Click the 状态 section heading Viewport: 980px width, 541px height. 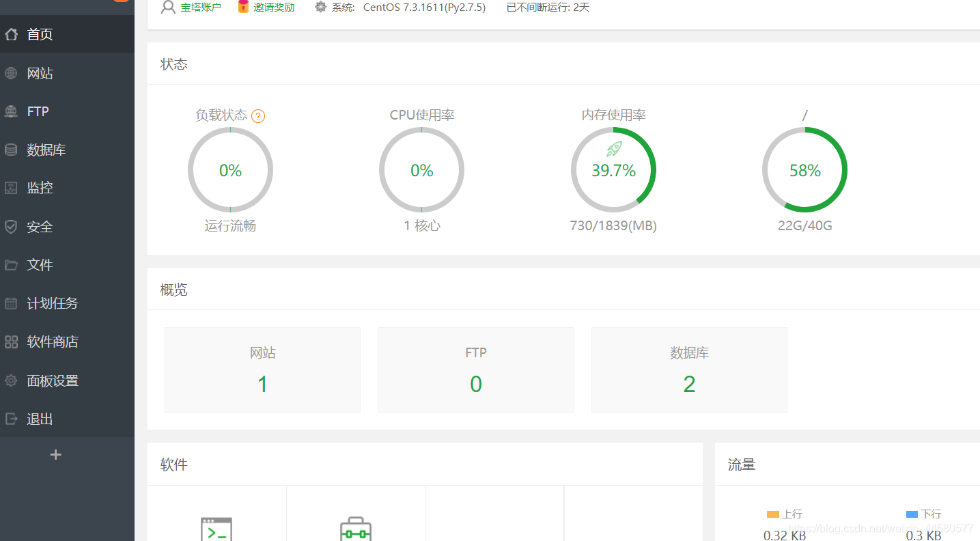click(173, 64)
